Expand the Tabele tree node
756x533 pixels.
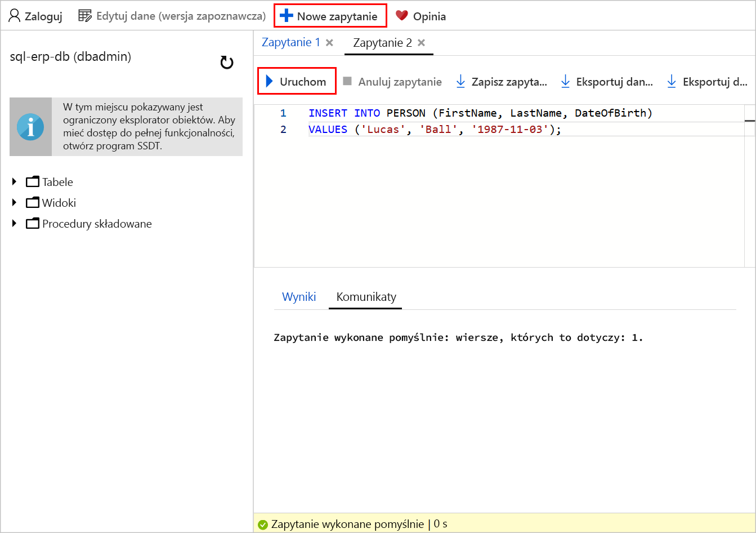tap(15, 182)
